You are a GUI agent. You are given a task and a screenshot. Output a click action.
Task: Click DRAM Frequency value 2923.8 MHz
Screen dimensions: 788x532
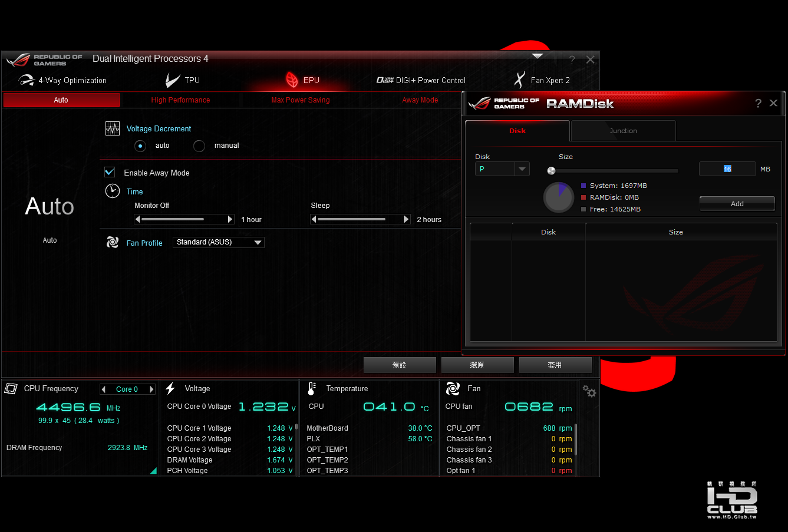point(127,448)
